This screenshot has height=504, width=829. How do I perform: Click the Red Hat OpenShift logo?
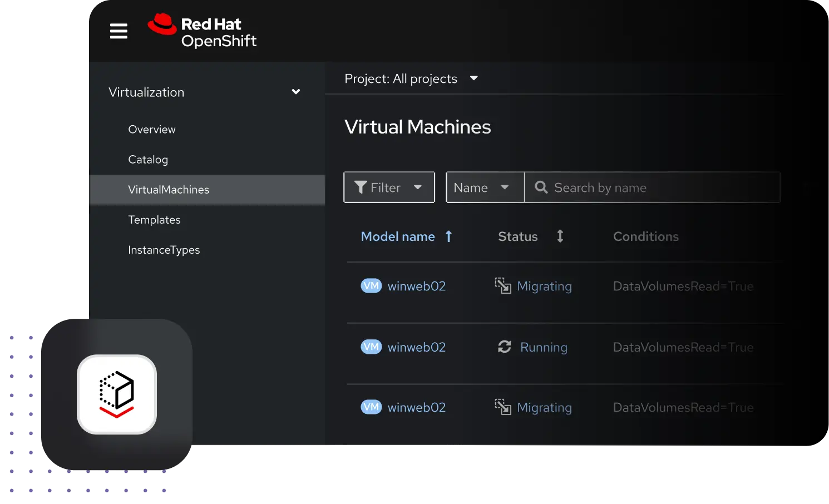point(202,31)
